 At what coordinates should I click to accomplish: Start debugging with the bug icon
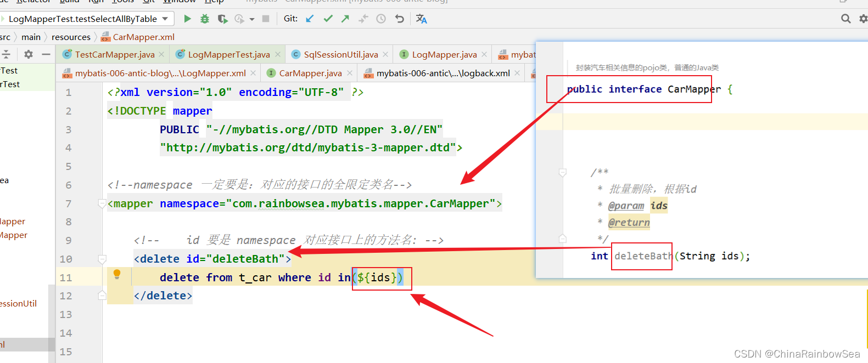coord(205,19)
